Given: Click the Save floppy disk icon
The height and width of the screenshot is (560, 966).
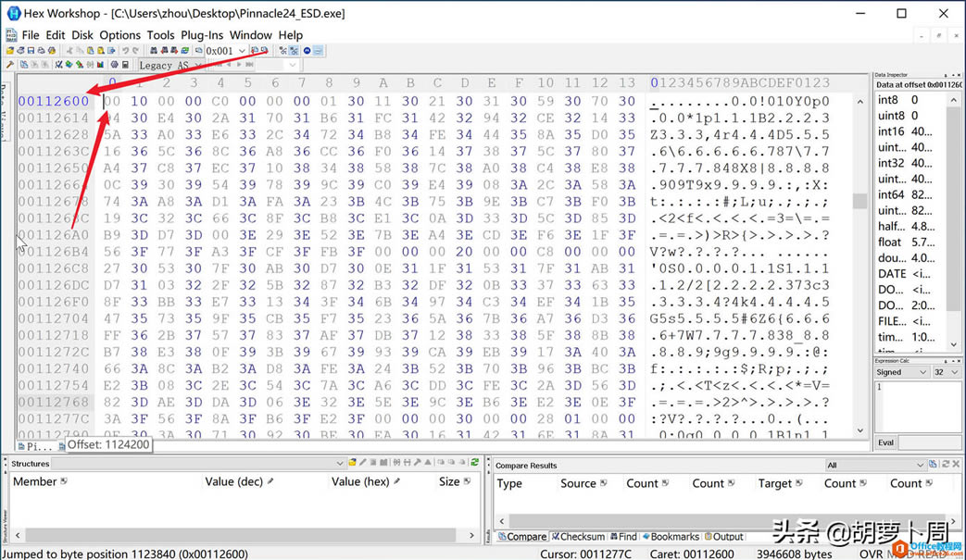Looking at the screenshot, I should [31, 51].
